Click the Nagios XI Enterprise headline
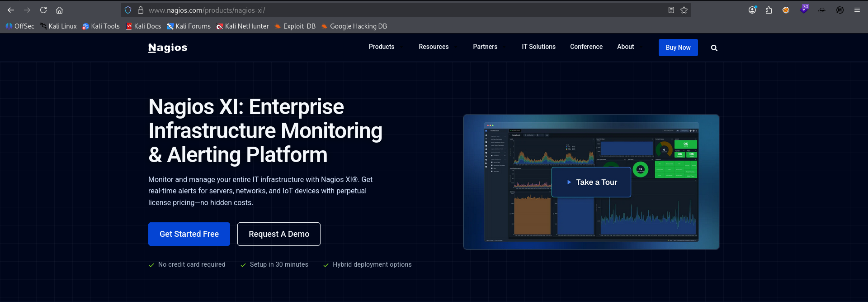The image size is (868, 302). tap(265, 131)
